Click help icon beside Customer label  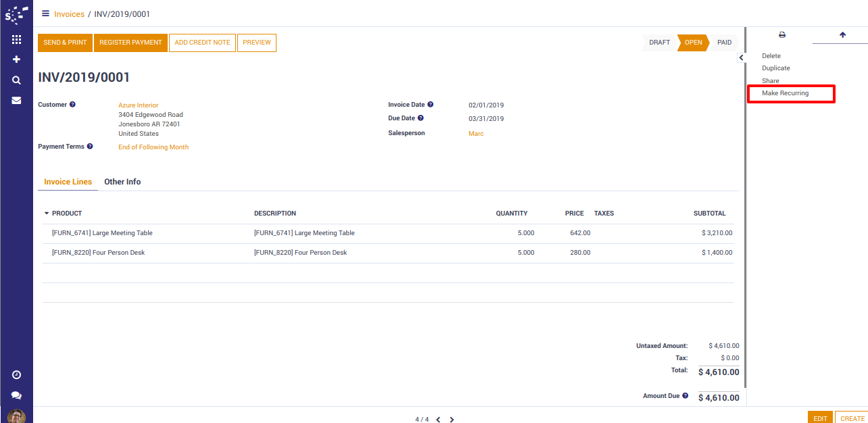72,105
